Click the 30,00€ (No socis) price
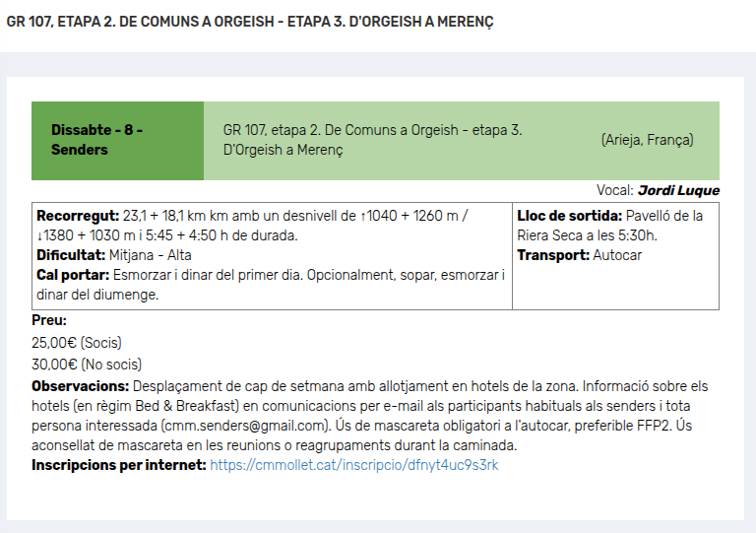 point(87,365)
